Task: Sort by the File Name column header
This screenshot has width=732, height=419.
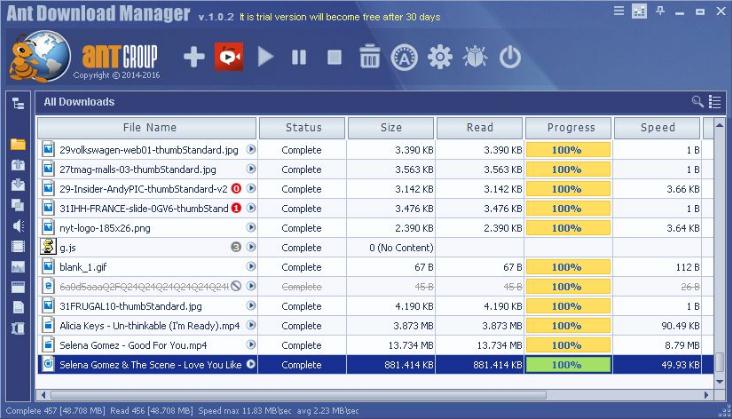Action: pos(147,128)
